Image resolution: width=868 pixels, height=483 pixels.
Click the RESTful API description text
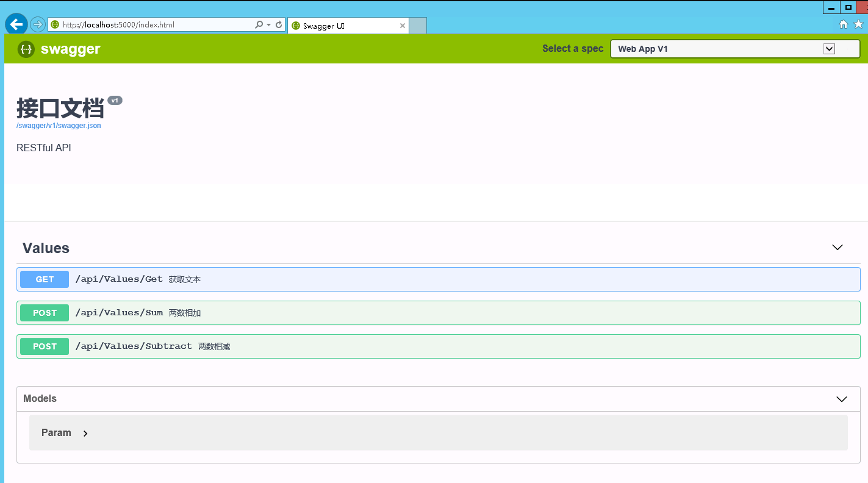(x=44, y=148)
